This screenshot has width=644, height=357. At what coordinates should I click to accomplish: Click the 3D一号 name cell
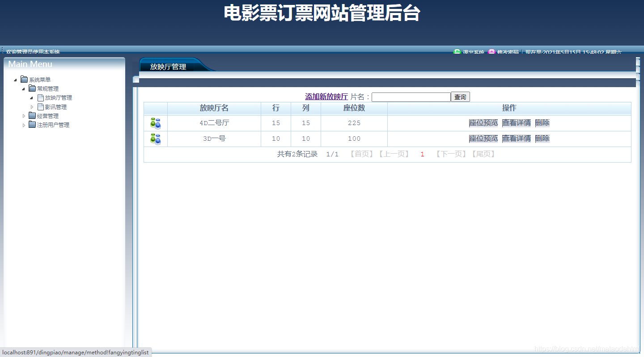pos(214,139)
